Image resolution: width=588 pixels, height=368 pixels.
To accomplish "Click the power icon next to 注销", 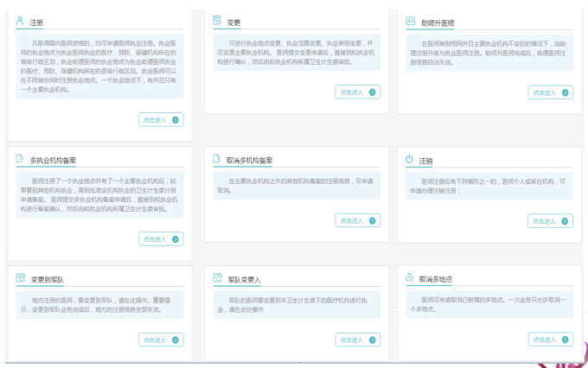I will (x=410, y=159).
